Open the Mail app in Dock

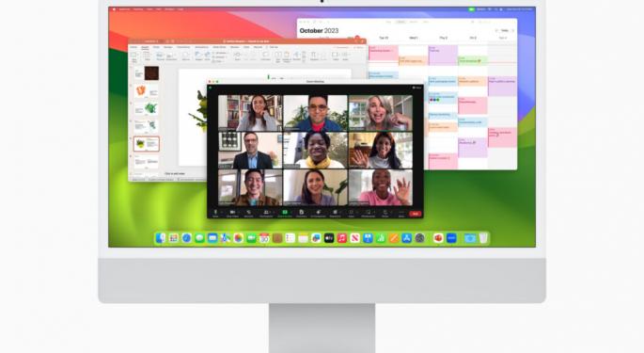[x=212, y=238]
